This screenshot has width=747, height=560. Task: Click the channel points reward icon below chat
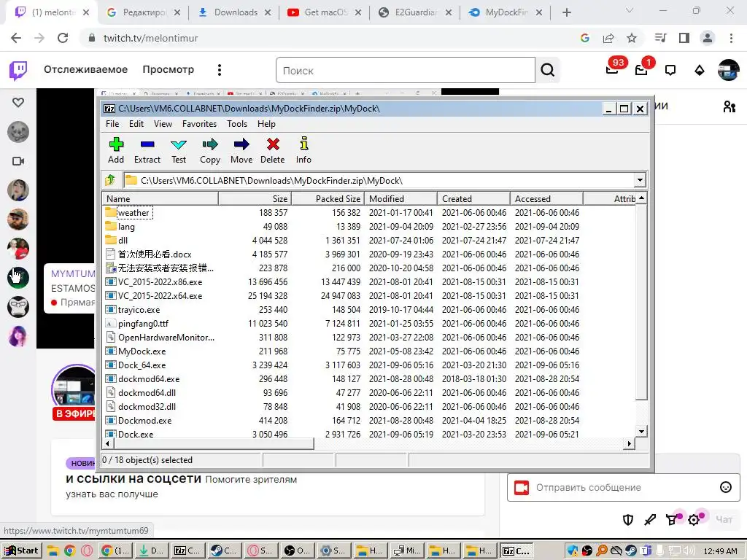pos(672,519)
